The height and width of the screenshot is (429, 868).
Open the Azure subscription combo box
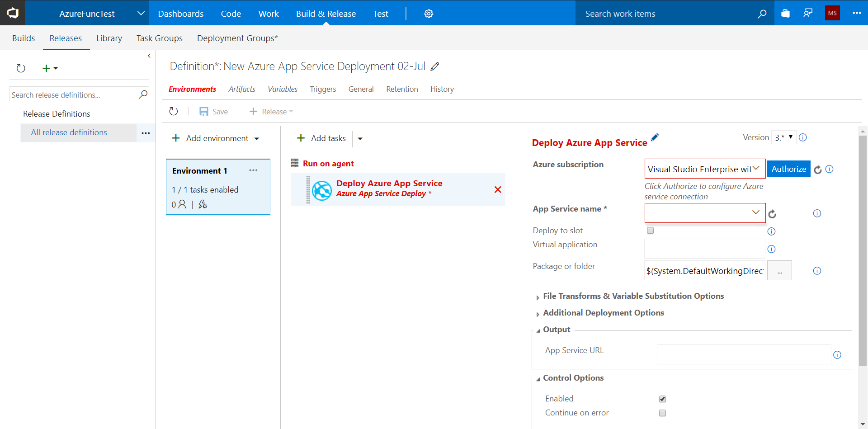tap(705, 169)
